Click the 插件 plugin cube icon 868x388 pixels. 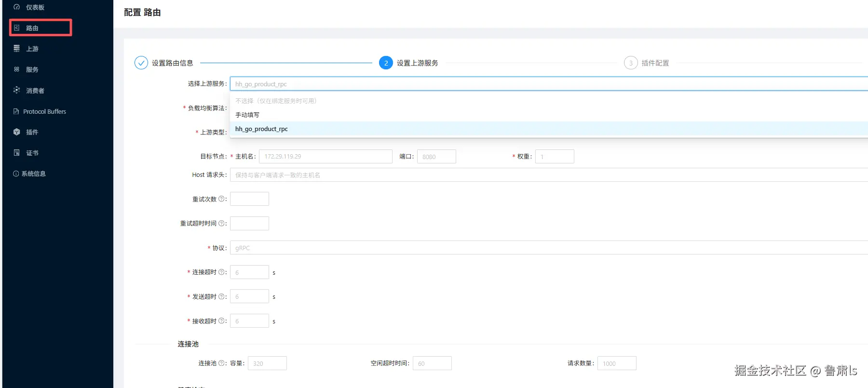[x=16, y=132]
